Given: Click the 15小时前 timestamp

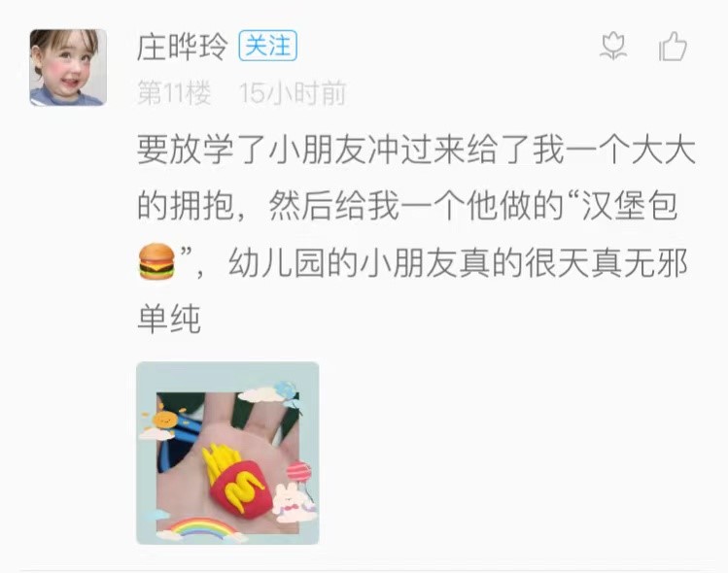Looking at the screenshot, I should [x=293, y=92].
